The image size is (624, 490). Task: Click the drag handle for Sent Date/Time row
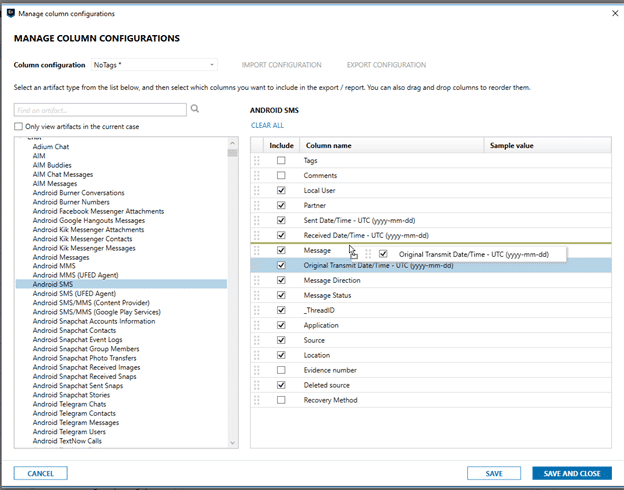click(257, 220)
